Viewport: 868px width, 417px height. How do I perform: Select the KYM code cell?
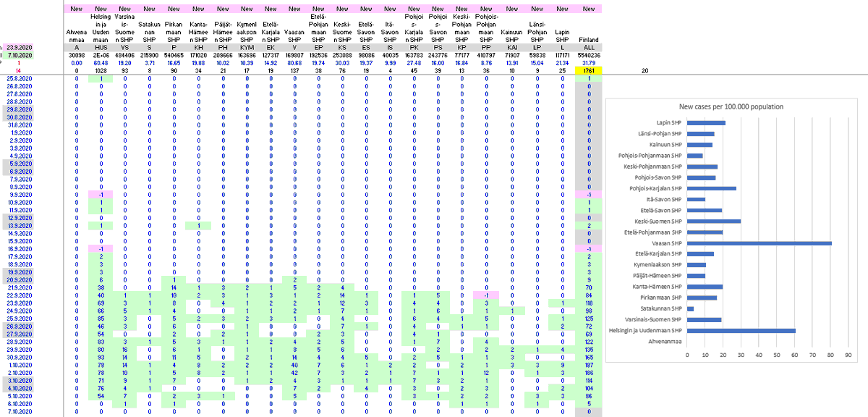(247, 47)
